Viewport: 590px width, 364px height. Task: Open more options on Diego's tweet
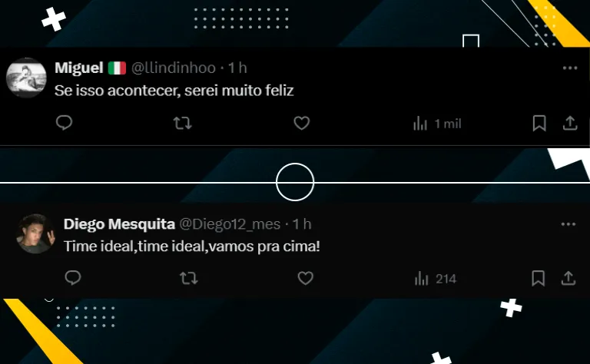(x=568, y=224)
